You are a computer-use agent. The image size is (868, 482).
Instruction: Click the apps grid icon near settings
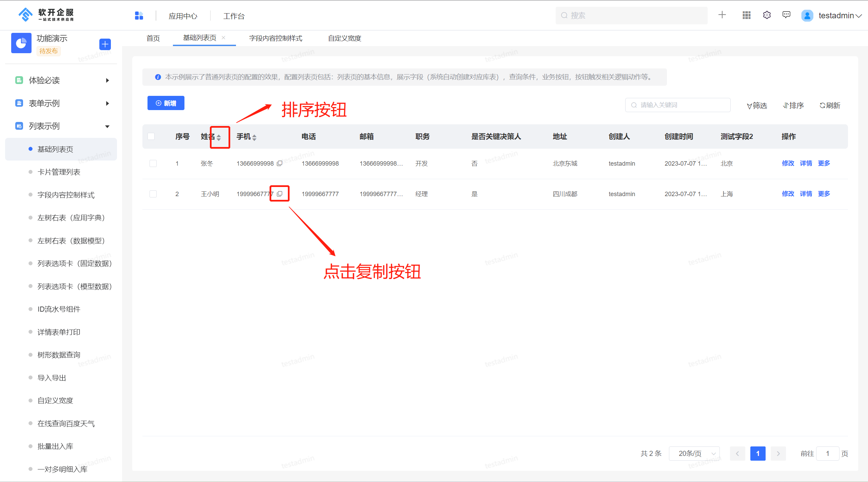pos(746,15)
